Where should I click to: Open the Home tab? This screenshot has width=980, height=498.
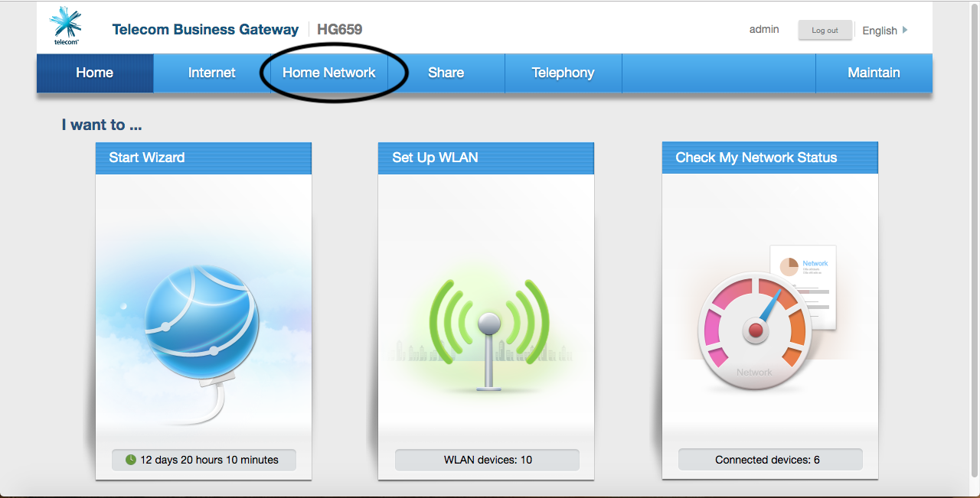tap(95, 73)
